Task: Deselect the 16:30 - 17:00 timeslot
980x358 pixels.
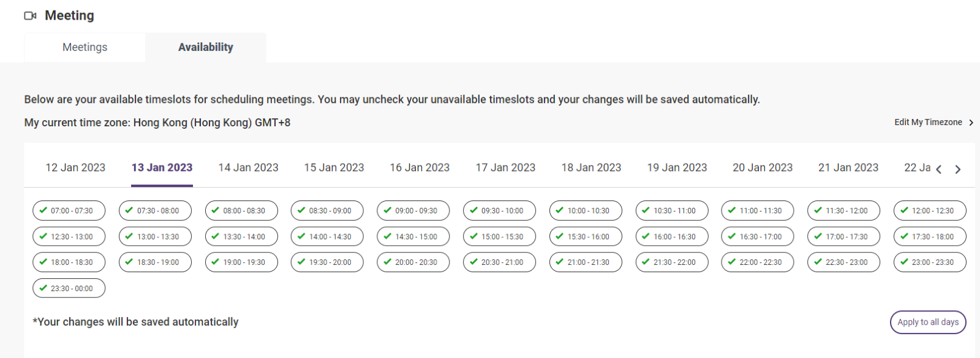Action: [758, 237]
